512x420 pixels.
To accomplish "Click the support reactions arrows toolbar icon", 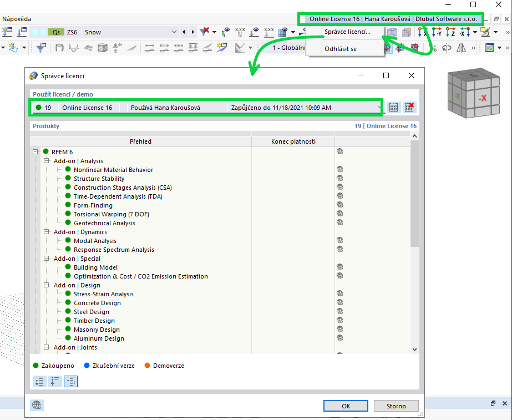I will point(117,48).
